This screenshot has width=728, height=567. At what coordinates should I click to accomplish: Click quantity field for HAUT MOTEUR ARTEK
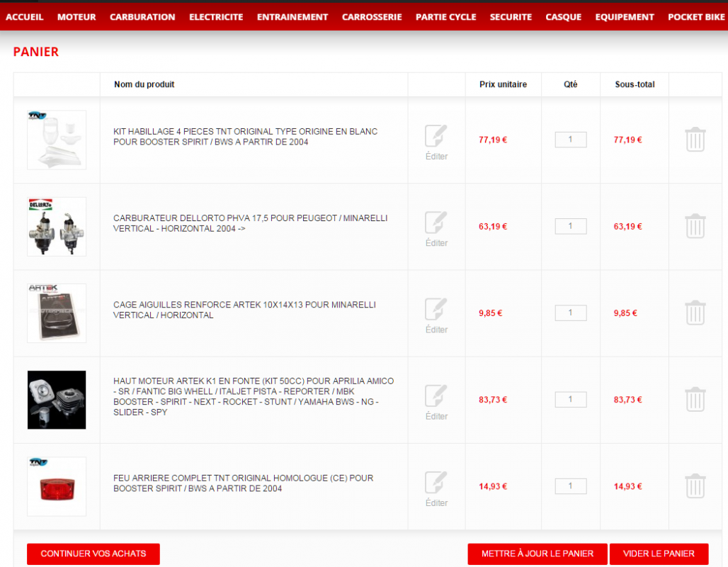coord(571,399)
